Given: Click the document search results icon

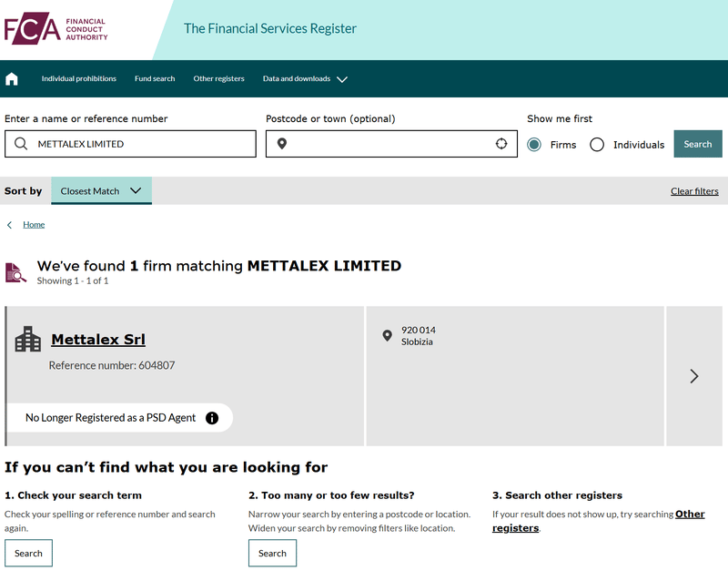Looking at the screenshot, I should [15, 272].
